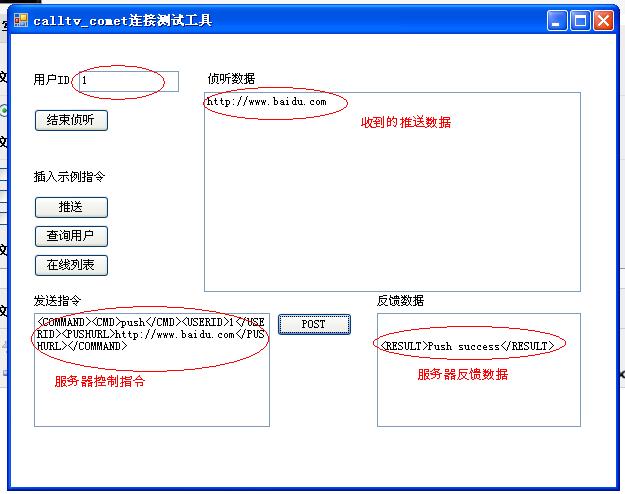Click inside the 发送指令 command text box
The width and height of the screenshot is (625, 494).
152,370
